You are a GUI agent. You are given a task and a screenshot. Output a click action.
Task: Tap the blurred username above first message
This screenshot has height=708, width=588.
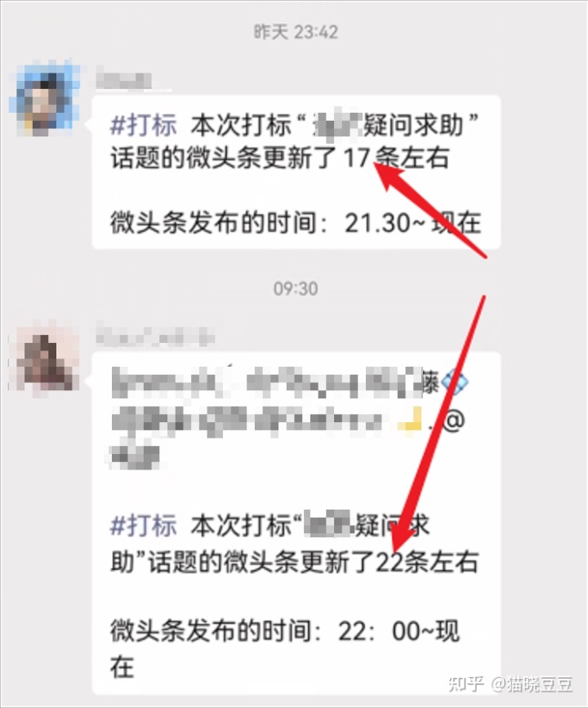pos(124,81)
